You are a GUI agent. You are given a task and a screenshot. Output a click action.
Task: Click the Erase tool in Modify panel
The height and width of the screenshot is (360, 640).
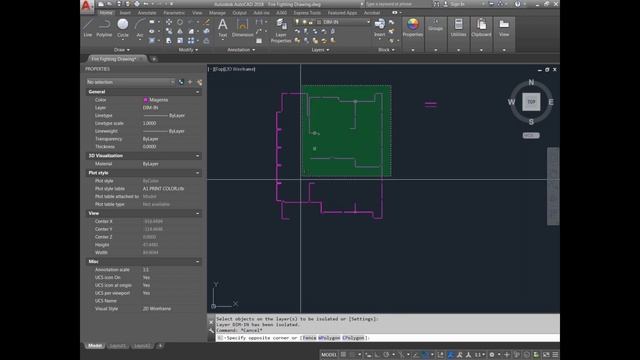[x=206, y=22]
